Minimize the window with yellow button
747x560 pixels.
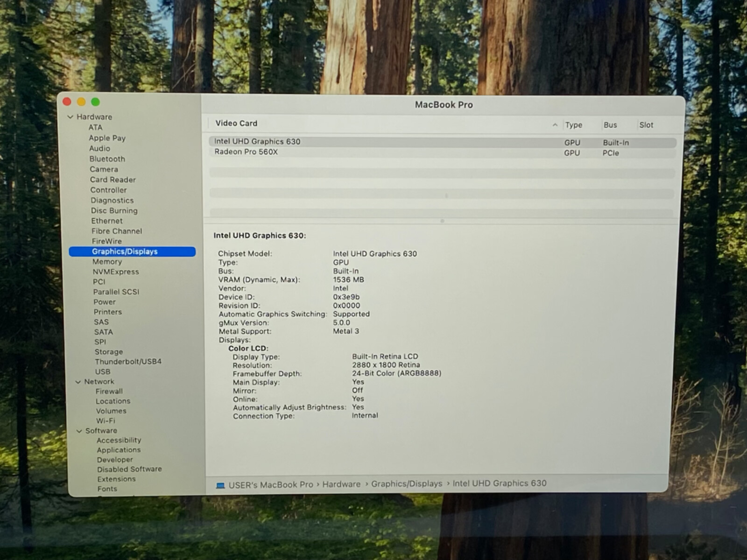81,102
